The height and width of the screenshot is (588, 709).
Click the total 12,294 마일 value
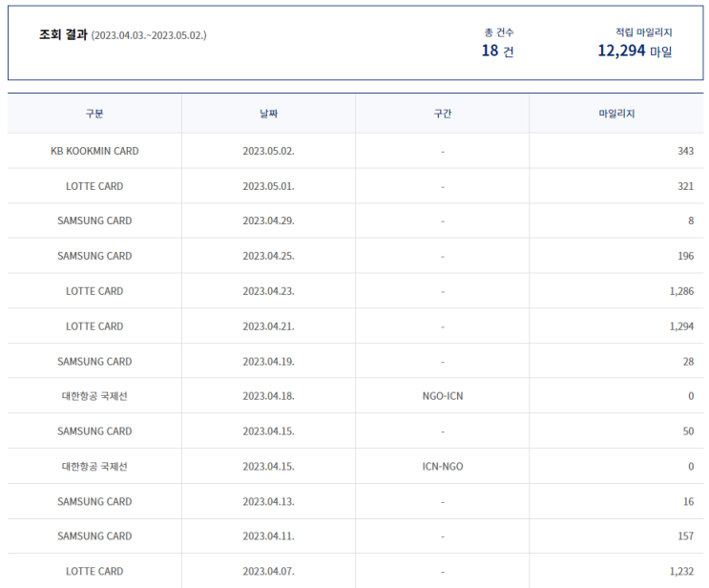click(635, 51)
